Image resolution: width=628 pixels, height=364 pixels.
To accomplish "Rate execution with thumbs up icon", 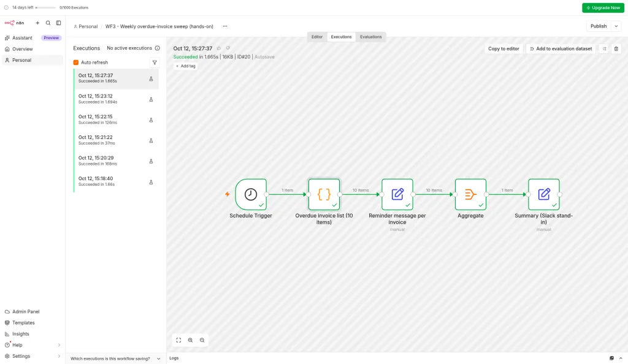I will (219, 48).
